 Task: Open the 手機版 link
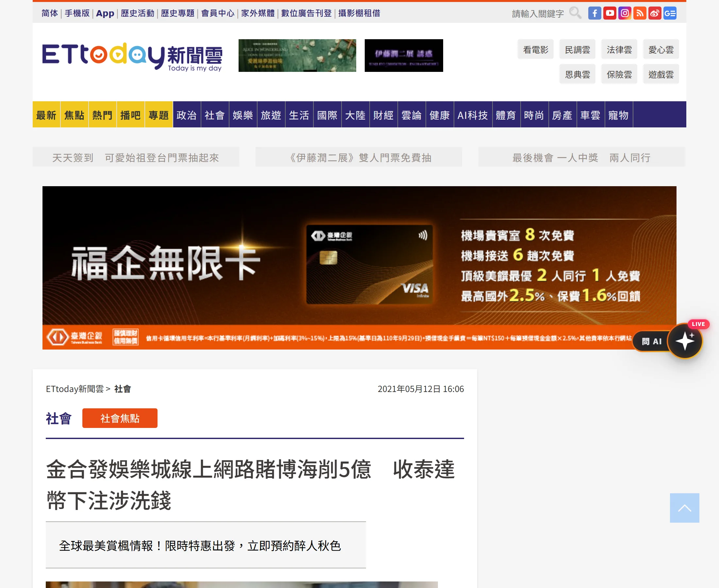tap(77, 13)
